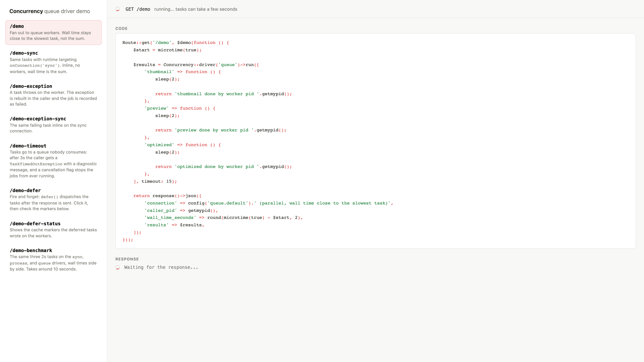This screenshot has width=644, height=362.
Task: Click 'Waiting for the response...' text
Action: tap(161, 267)
